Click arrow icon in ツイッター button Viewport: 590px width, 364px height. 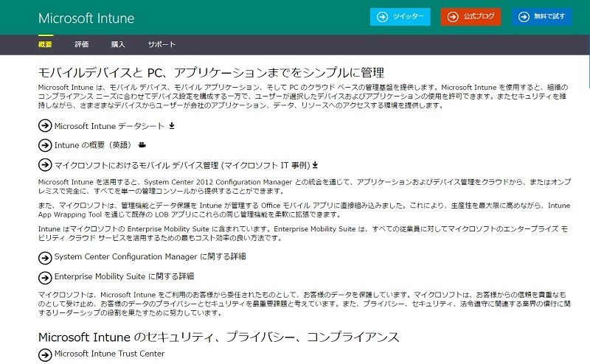[x=382, y=17]
